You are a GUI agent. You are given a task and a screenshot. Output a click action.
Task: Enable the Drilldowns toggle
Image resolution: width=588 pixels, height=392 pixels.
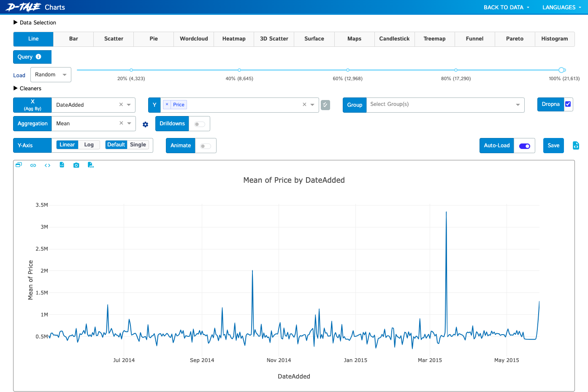click(x=200, y=124)
